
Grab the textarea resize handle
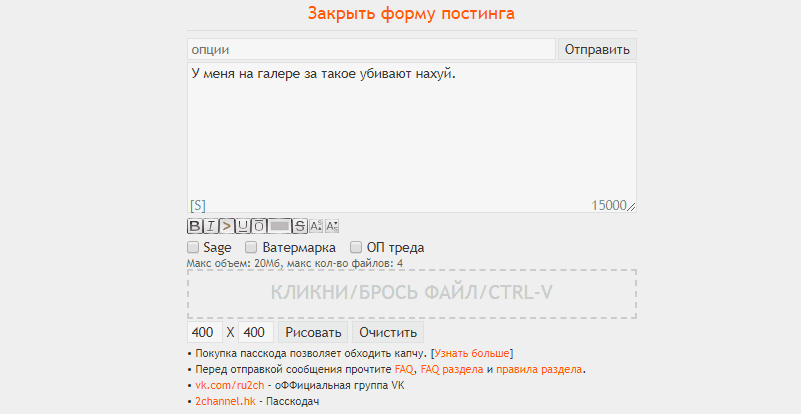point(631,206)
